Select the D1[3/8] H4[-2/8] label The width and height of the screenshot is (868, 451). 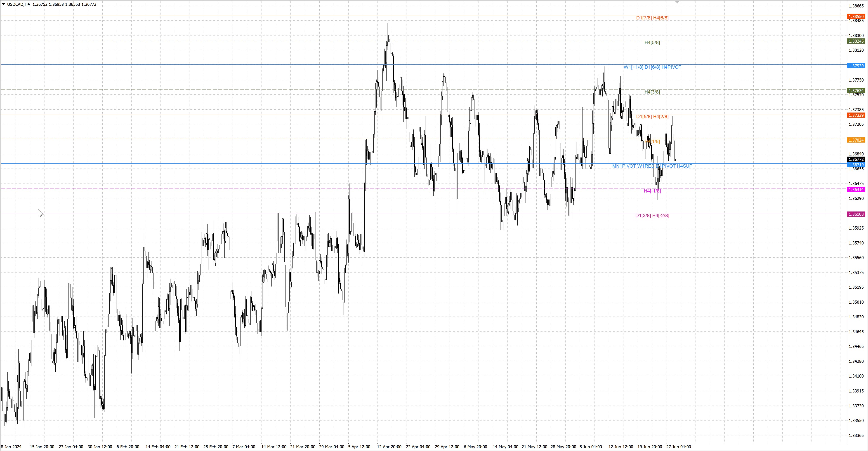point(652,216)
